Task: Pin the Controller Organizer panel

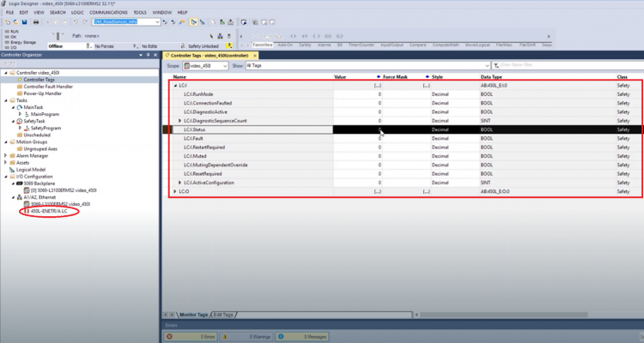Action: [x=148, y=55]
